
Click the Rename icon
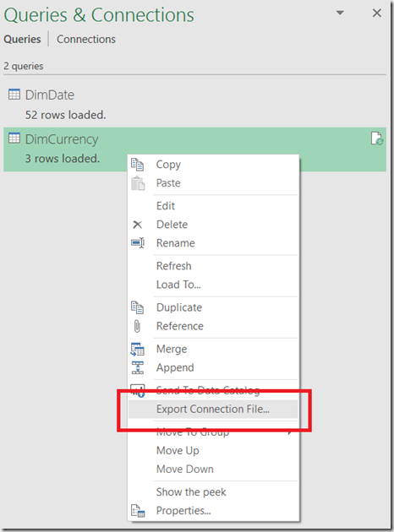[x=138, y=243]
